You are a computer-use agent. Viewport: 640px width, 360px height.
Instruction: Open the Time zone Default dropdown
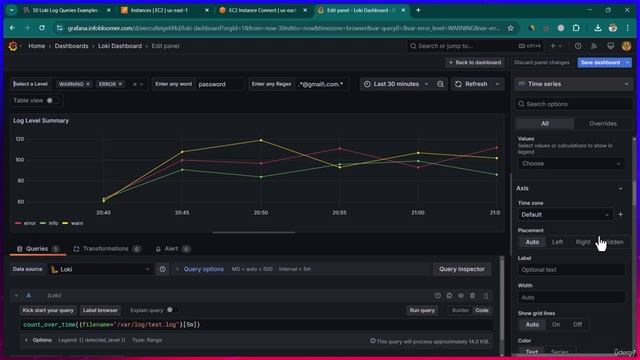click(565, 214)
